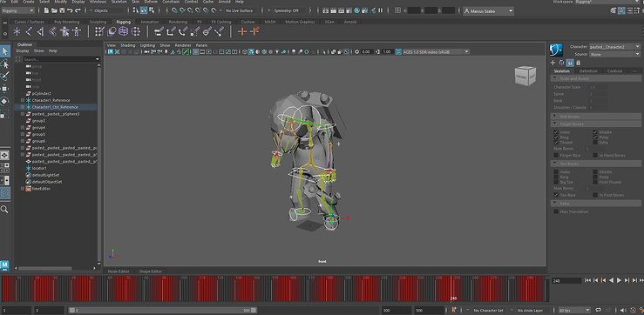Uncheck the Middle finger bones checkbox
The height and width of the screenshot is (315, 644).
pyautogui.click(x=595, y=132)
